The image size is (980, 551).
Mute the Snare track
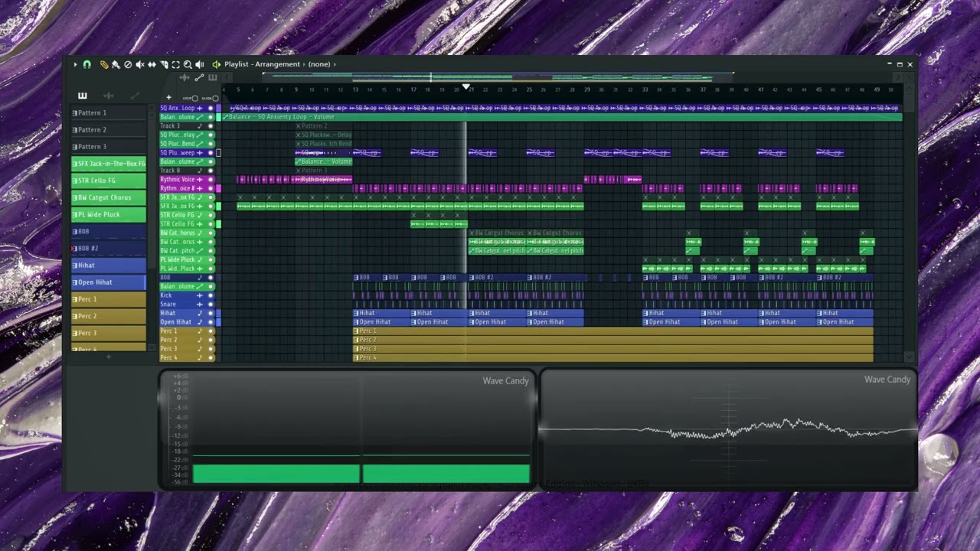[211, 304]
